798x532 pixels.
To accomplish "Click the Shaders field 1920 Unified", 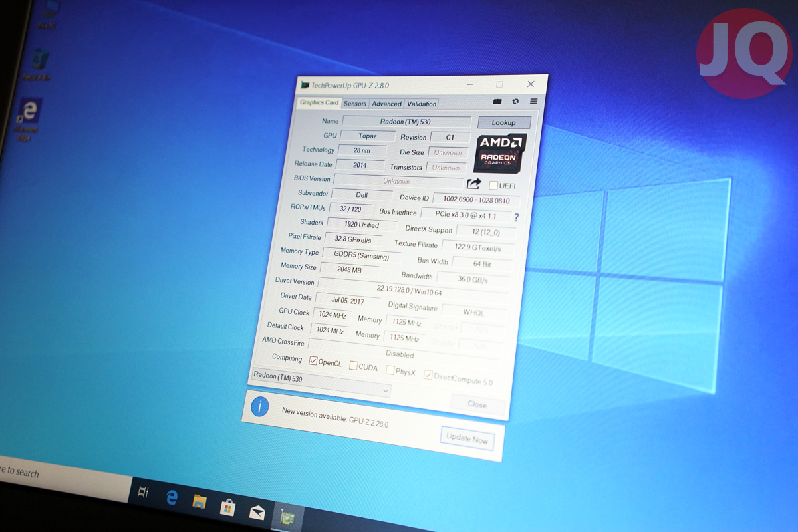I will (x=361, y=225).
